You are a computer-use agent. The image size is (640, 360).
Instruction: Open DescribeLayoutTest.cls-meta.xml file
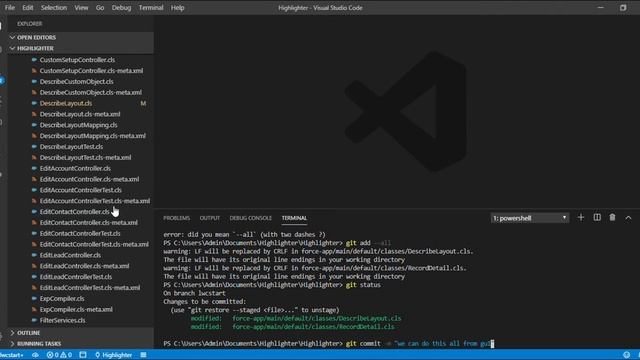[85, 158]
